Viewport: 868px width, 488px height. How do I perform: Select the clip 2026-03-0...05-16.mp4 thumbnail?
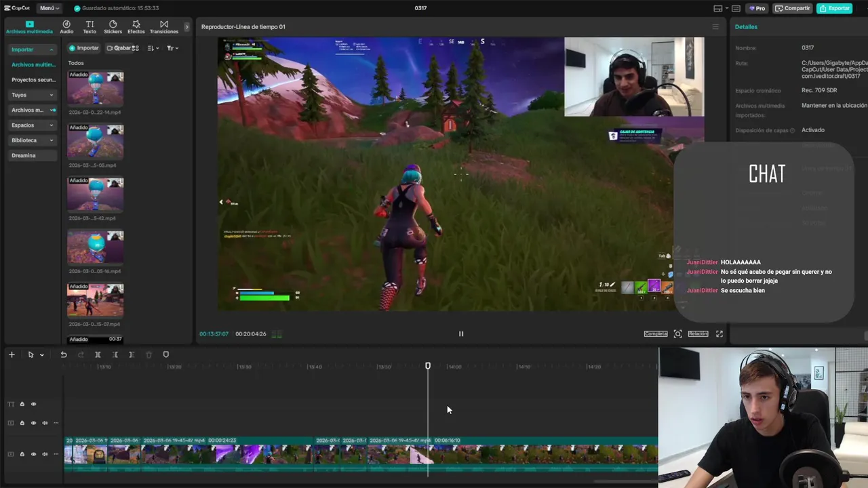click(x=96, y=247)
